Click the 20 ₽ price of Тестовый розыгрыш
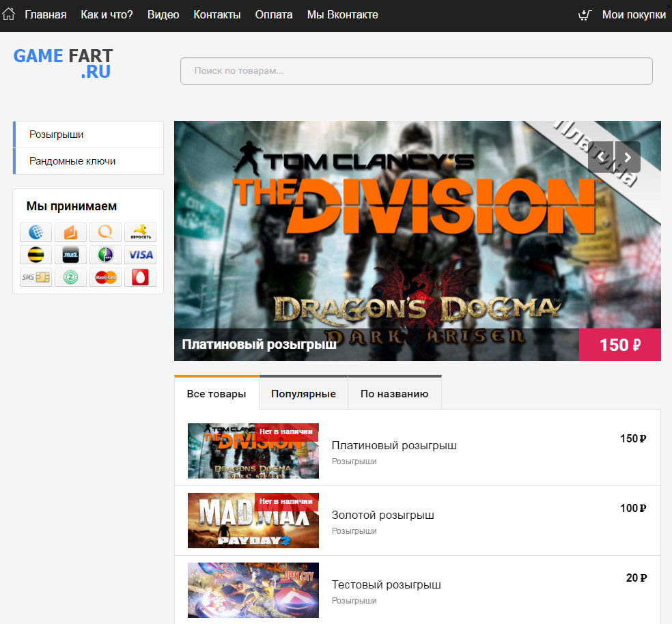The width and height of the screenshot is (672, 624). pyautogui.click(x=636, y=578)
